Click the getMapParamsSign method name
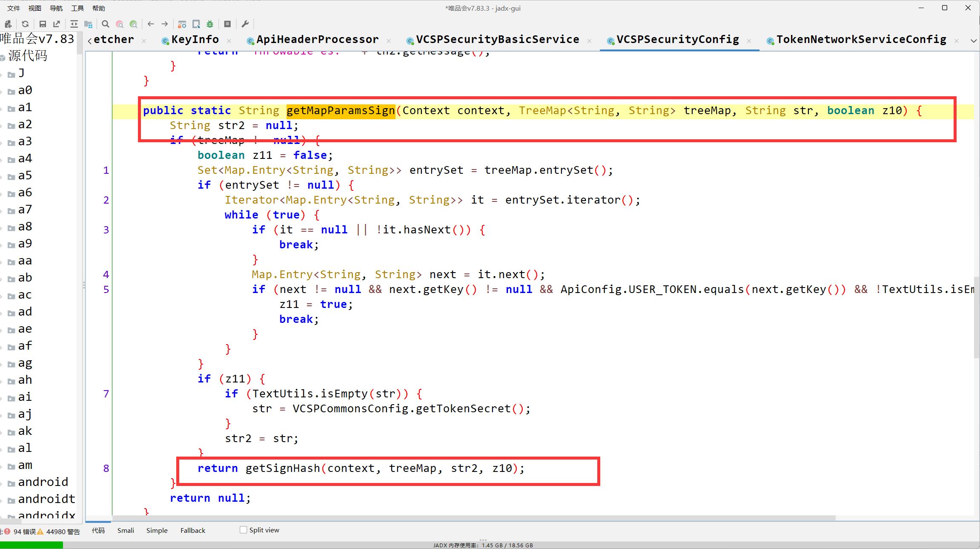Viewport: 980px width, 549px height. click(341, 111)
